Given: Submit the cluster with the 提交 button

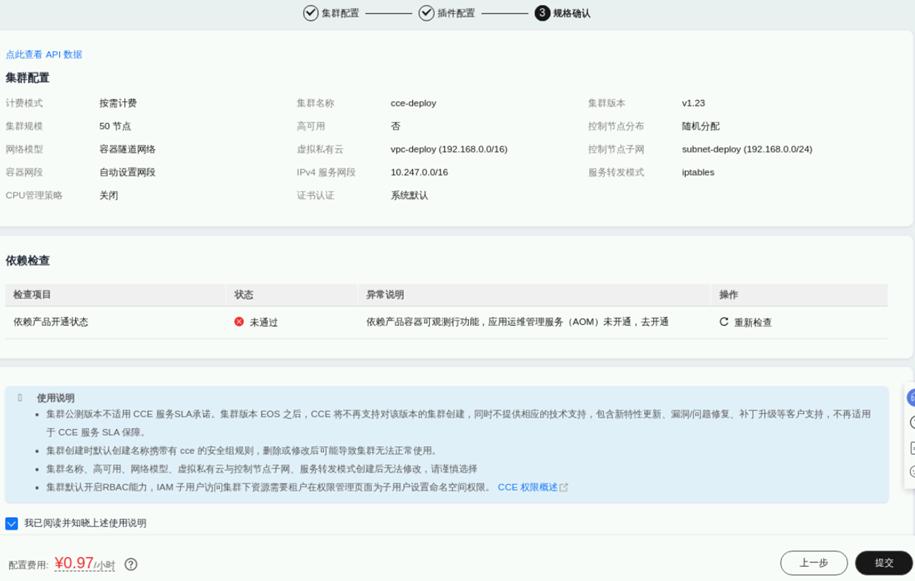Looking at the screenshot, I should pyautogui.click(x=884, y=563).
